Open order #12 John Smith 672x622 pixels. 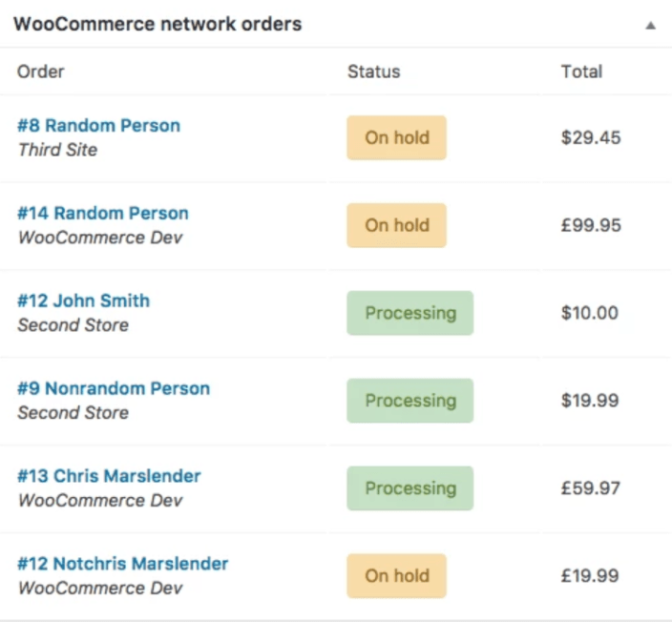[x=84, y=301]
